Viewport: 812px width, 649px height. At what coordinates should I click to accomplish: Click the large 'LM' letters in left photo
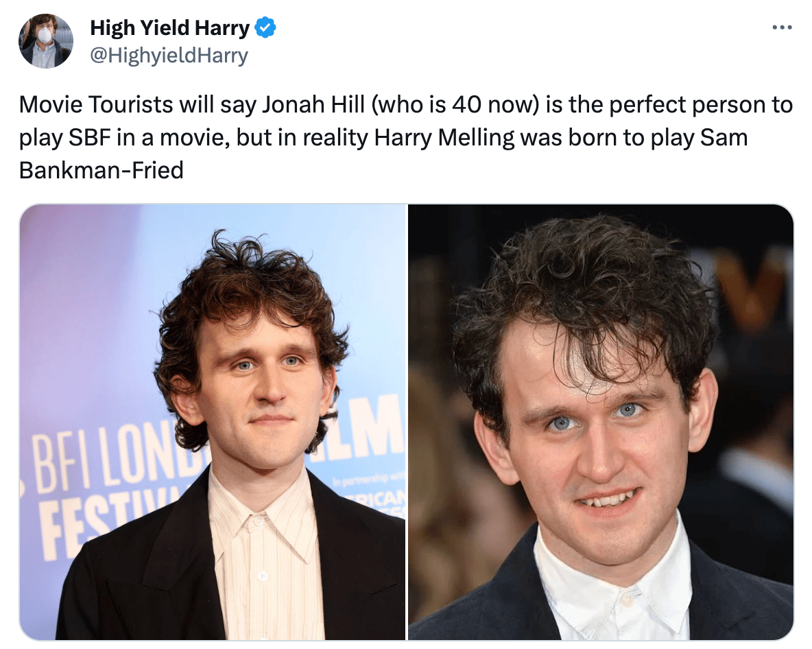pos(369,424)
